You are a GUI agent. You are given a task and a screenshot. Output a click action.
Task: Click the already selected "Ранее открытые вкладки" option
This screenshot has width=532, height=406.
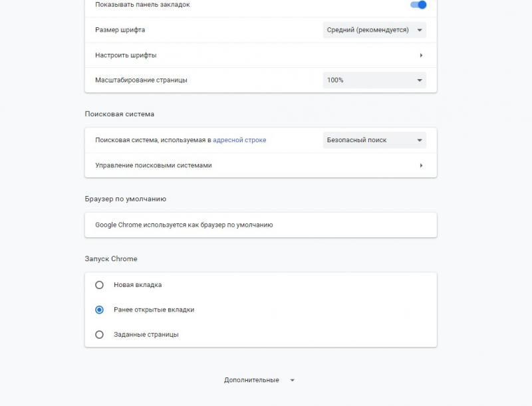(100, 309)
